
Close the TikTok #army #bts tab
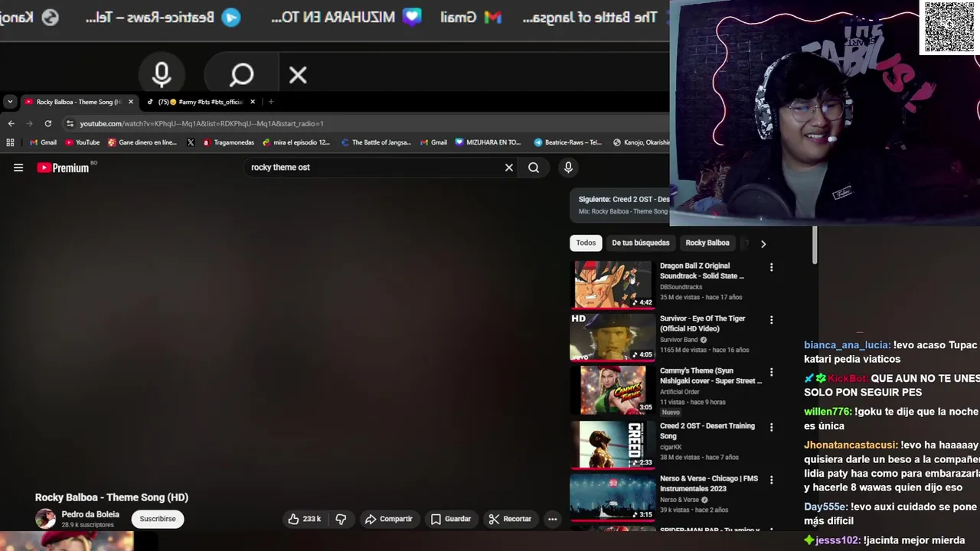tap(253, 102)
